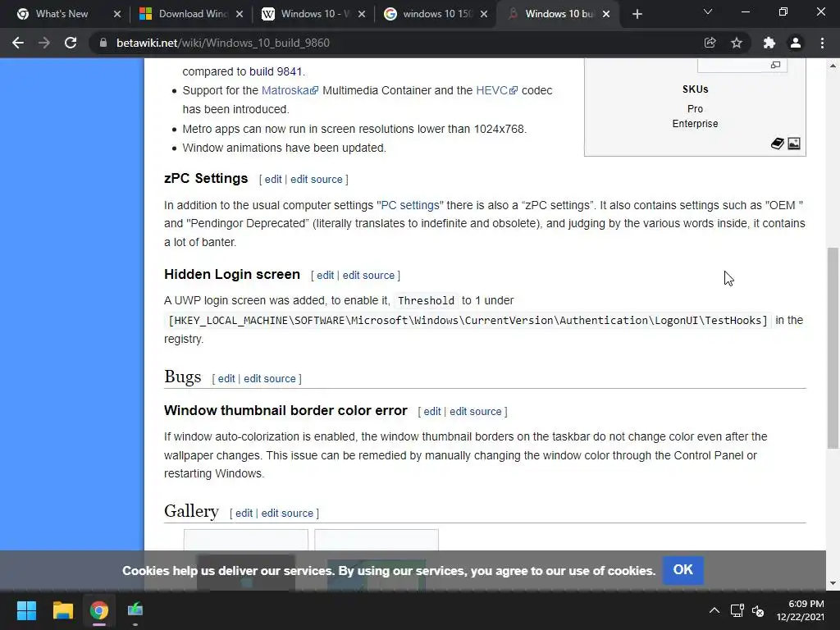Accept cookies with the OK button
The image size is (840, 630).
tap(682, 570)
